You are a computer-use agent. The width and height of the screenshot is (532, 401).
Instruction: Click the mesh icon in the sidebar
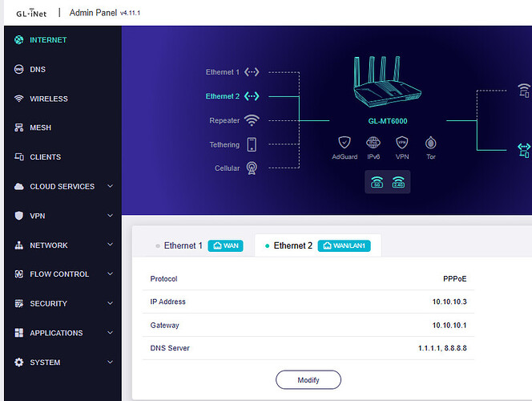[x=19, y=128]
